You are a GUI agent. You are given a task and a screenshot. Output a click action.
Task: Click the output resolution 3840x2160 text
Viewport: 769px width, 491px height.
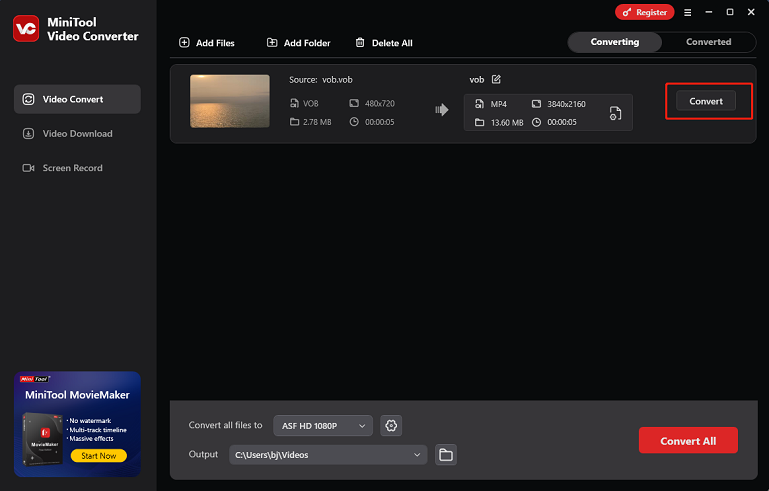(x=566, y=104)
